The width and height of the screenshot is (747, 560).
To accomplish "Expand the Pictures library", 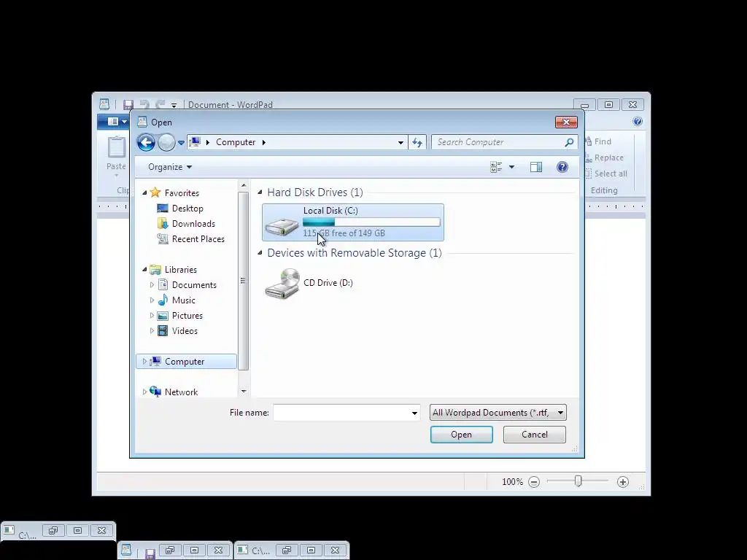I will click(x=152, y=315).
